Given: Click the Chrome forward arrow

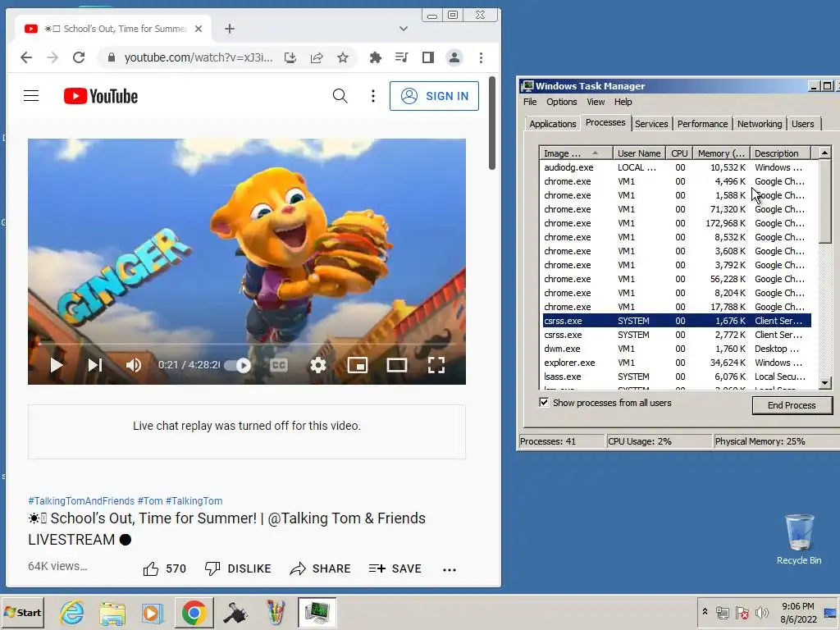Looking at the screenshot, I should click(52, 57).
